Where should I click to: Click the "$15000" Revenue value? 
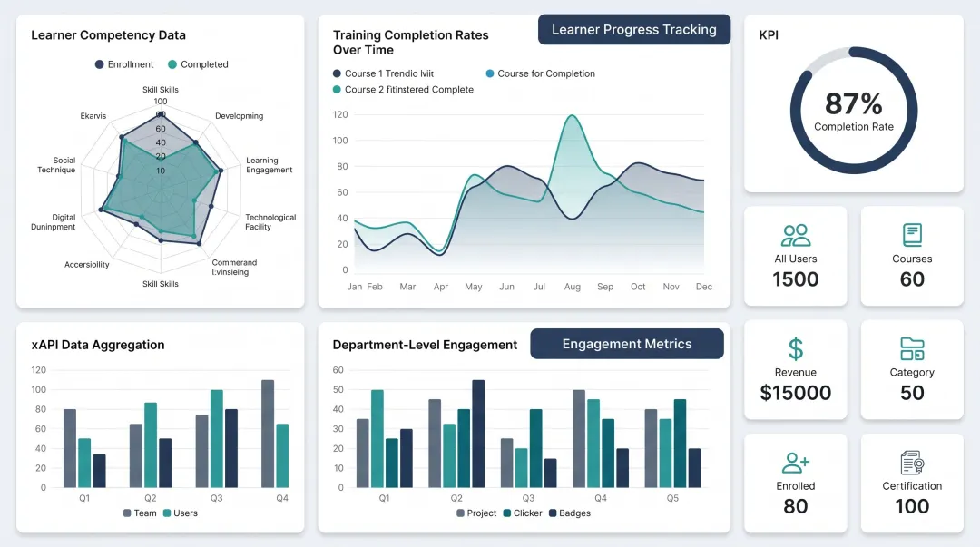coord(796,393)
